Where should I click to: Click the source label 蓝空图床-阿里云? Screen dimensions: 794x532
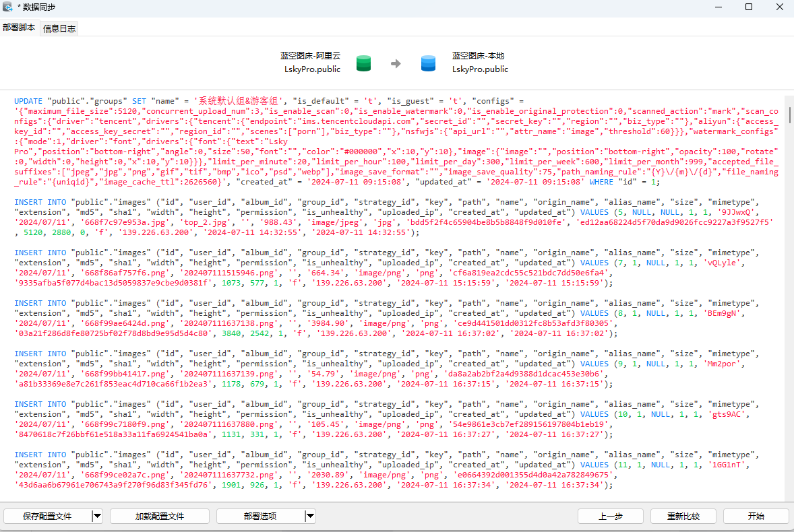(311, 56)
